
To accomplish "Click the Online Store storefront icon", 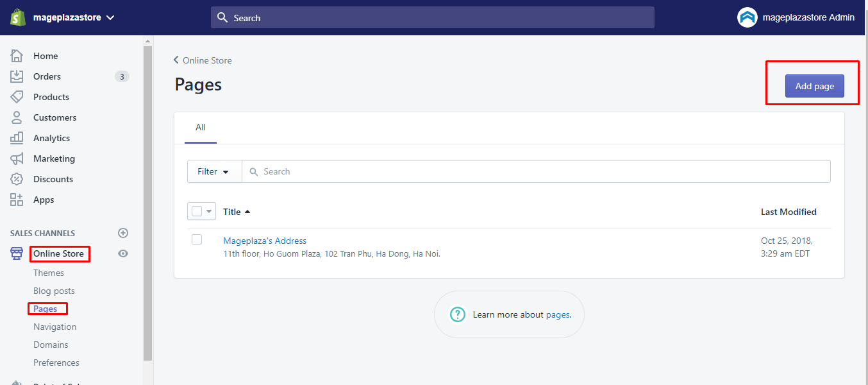I will [17, 253].
